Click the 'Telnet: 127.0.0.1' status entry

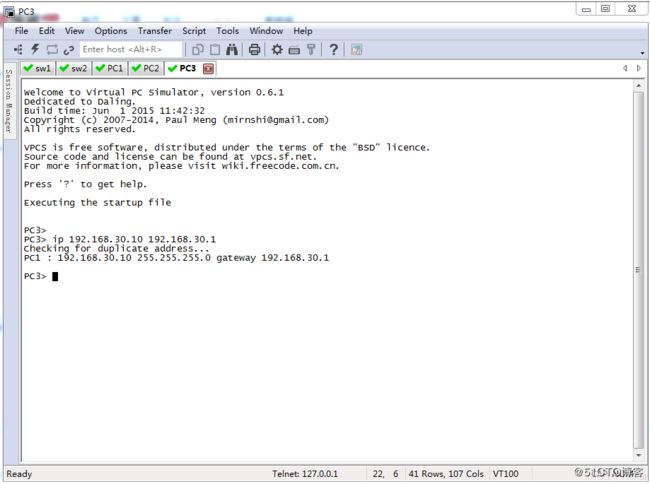point(305,474)
